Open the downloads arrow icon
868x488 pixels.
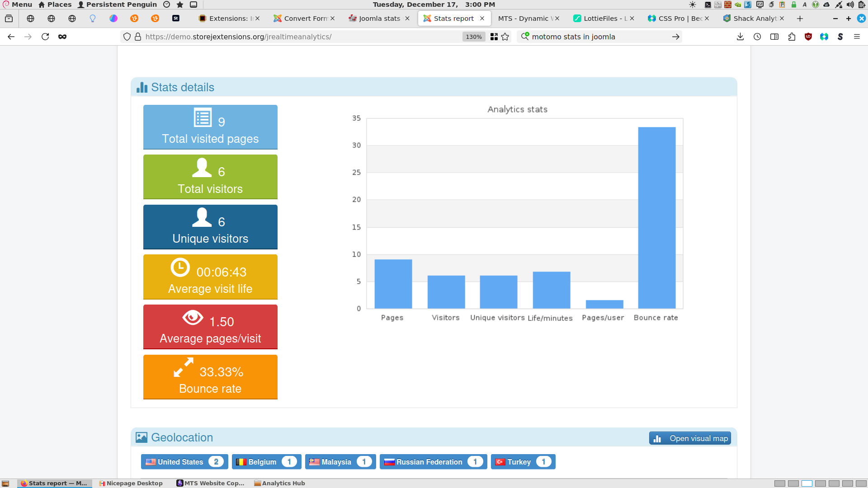(x=740, y=37)
